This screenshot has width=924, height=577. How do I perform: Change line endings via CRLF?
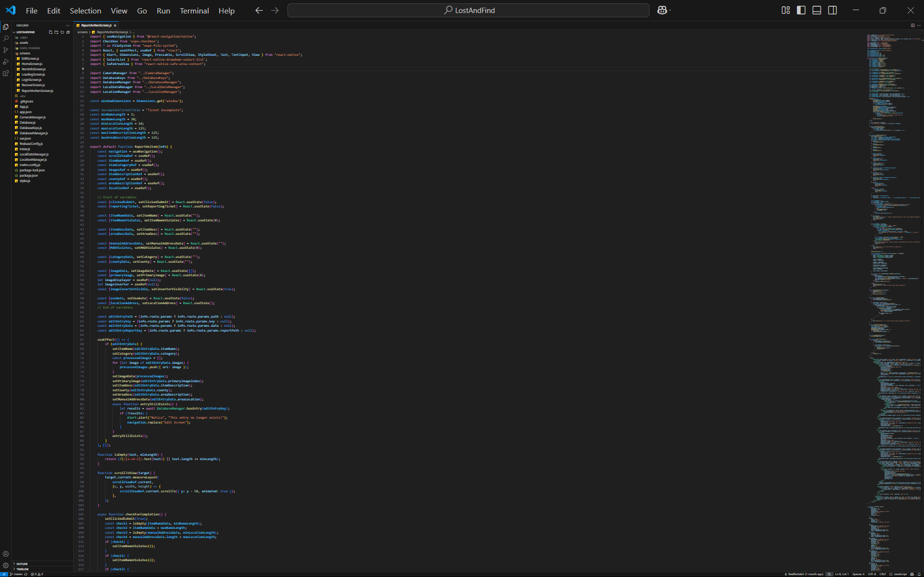(883, 574)
